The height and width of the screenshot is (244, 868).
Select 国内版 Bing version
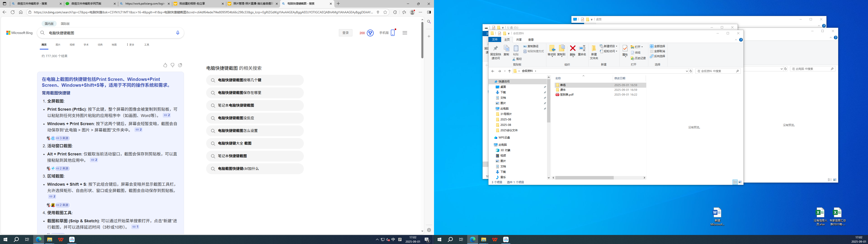[49, 23]
